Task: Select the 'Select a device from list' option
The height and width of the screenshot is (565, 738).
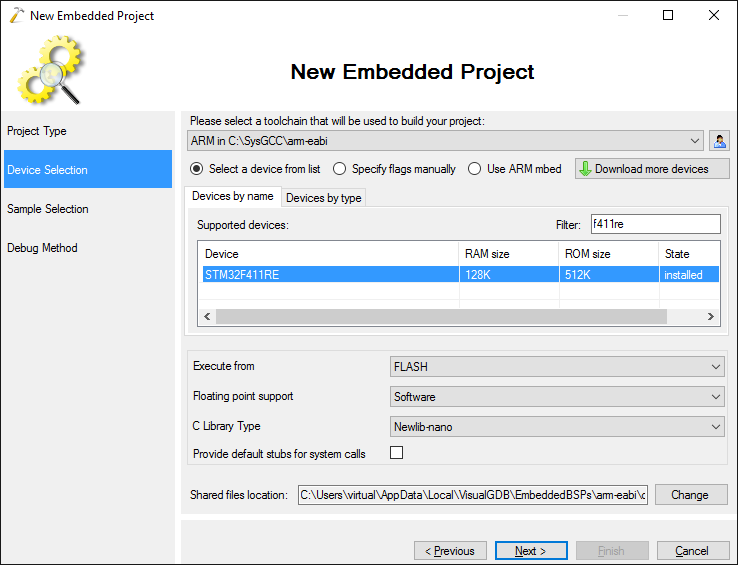Action: [x=196, y=169]
